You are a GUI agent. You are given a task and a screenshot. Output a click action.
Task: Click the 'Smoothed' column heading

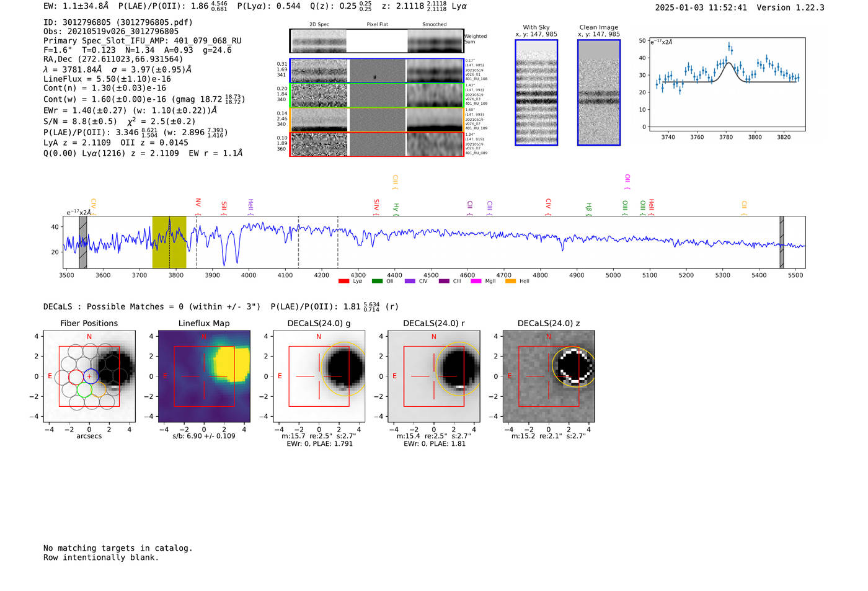(x=435, y=24)
